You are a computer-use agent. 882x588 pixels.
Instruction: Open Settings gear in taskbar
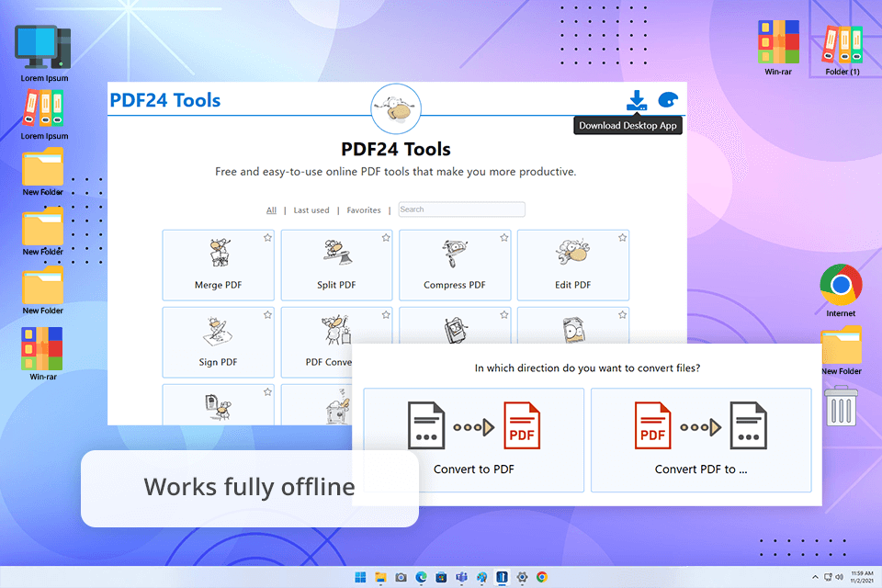pyautogui.click(x=522, y=577)
